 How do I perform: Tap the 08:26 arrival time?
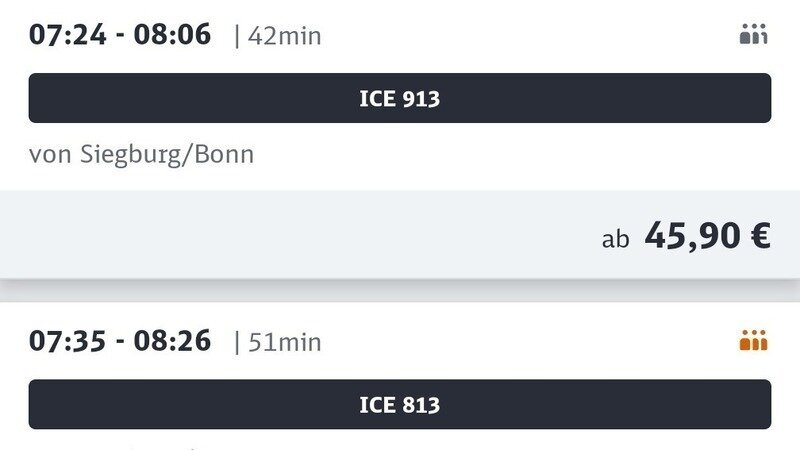tap(174, 341)
